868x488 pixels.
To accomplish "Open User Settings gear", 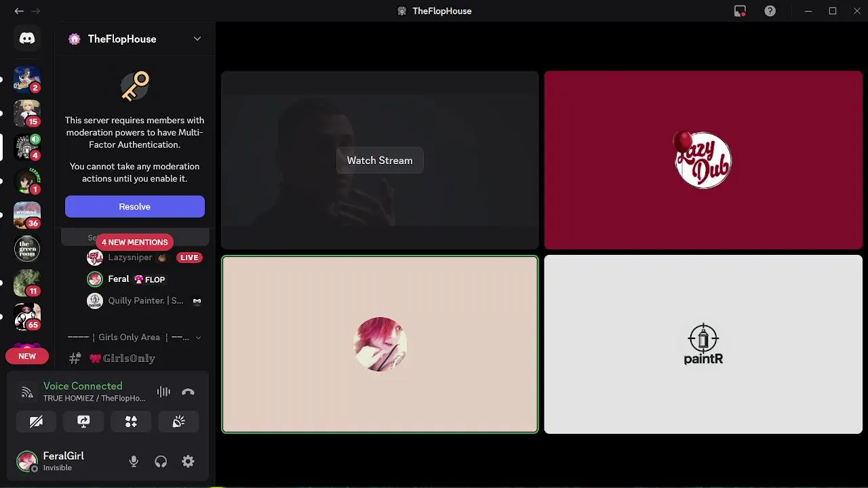I will (x=188, y=462).
